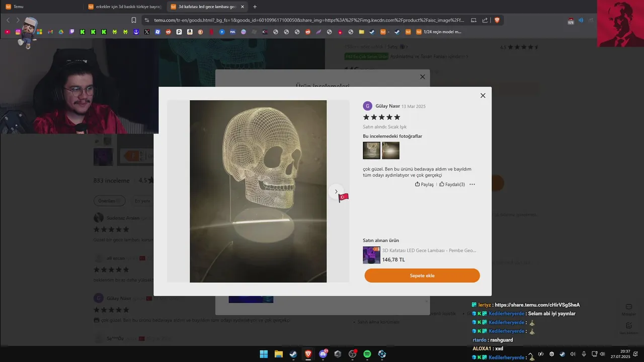Click the Sepete ekle button

[422, 276]
